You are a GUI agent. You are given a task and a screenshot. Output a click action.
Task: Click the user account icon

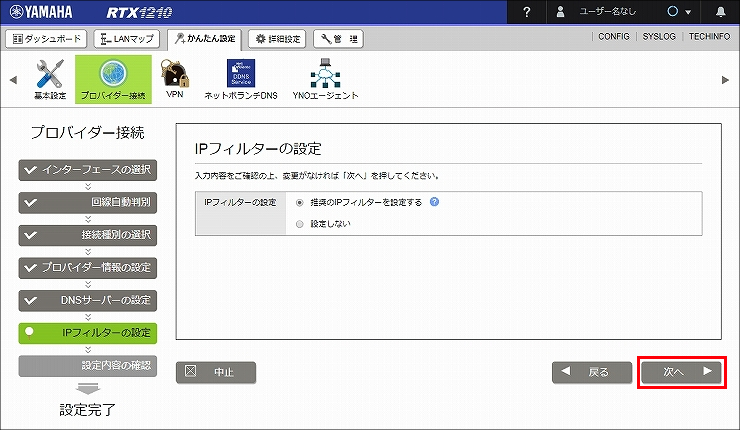pyautogui.click(x=560, y=12)
